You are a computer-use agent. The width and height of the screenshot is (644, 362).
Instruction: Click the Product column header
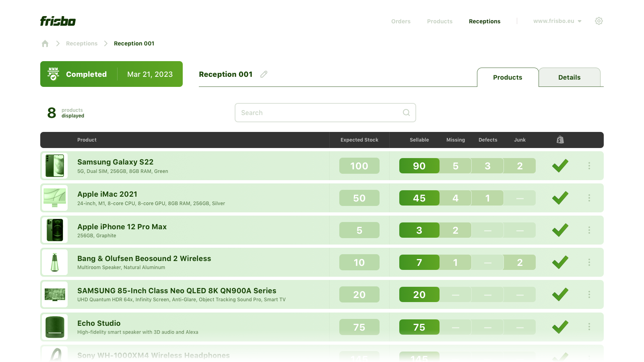(87, 140)
